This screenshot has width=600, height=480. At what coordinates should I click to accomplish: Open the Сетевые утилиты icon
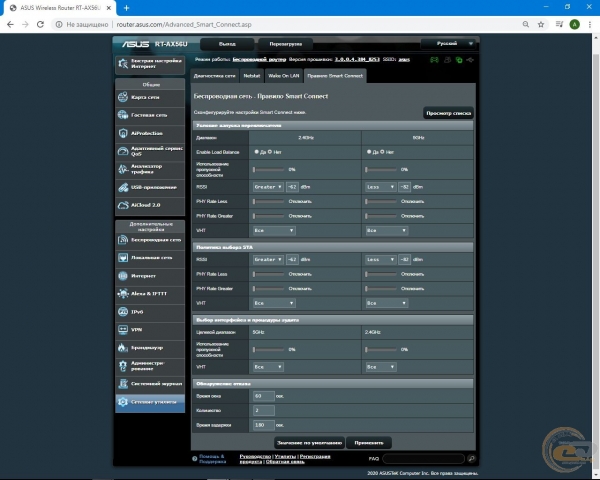(123, 402)
